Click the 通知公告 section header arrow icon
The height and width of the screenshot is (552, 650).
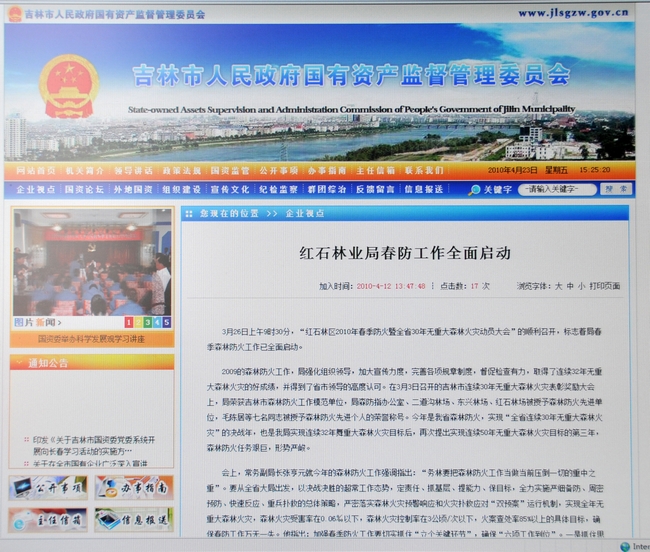(x=21, y=363)
